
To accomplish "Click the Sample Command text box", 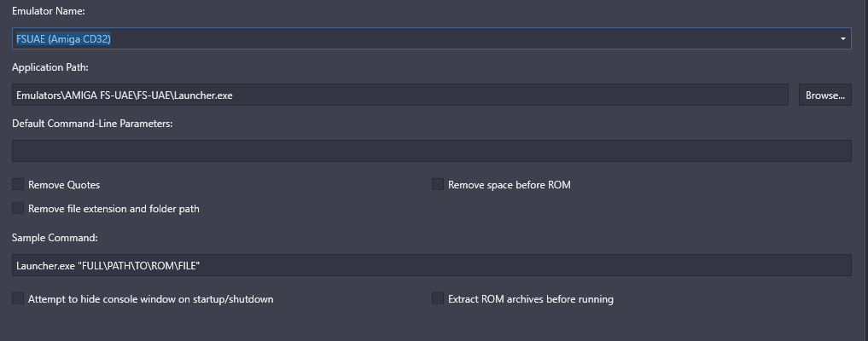I will point(432,265).
